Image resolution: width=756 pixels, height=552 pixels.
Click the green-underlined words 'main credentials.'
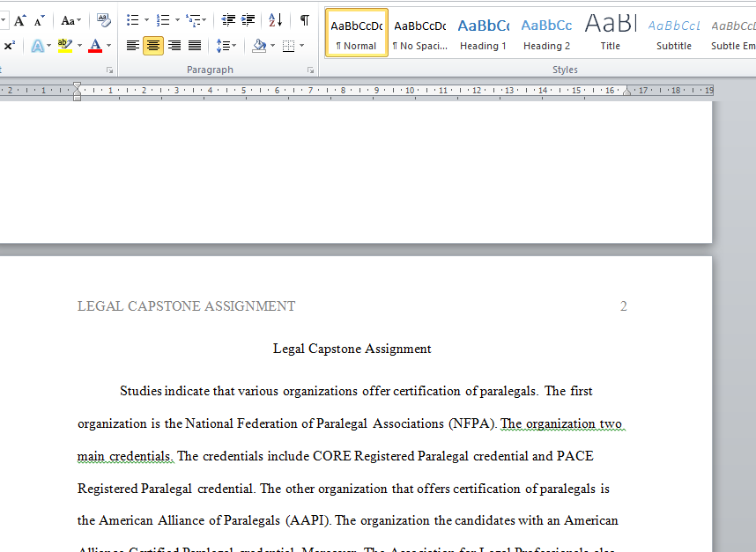click(x=125, y=456)
